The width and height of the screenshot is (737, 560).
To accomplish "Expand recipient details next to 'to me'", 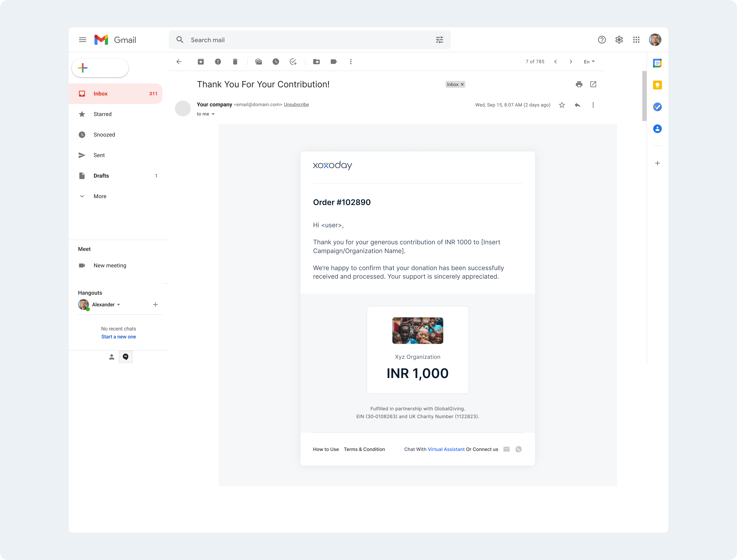I will [x=213, y=114].
